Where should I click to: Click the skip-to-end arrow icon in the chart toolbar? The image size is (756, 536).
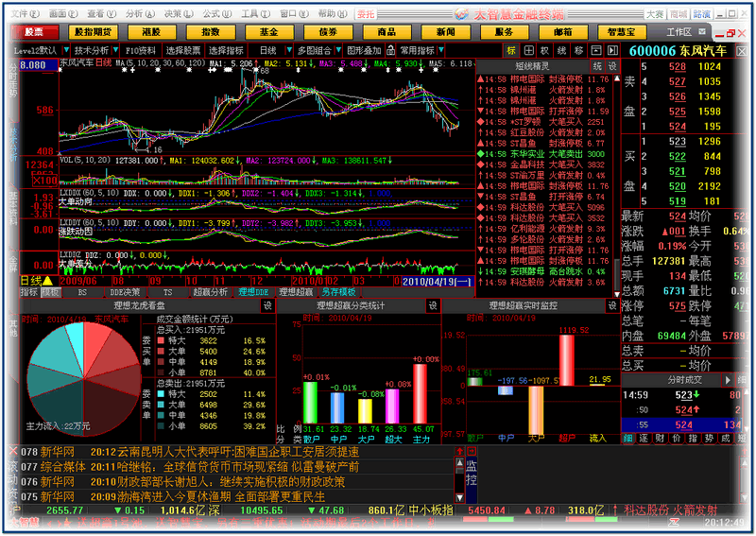(612, 50)
